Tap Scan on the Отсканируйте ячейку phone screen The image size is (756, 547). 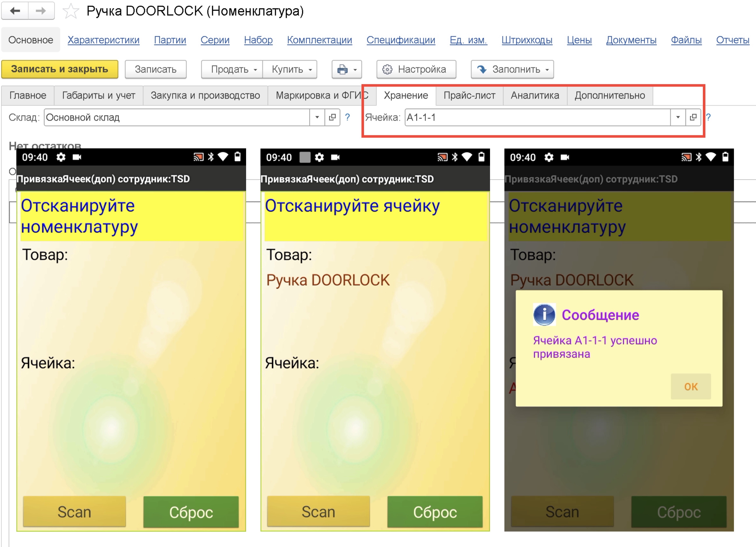pyautogui.click(x=318, y=512)
